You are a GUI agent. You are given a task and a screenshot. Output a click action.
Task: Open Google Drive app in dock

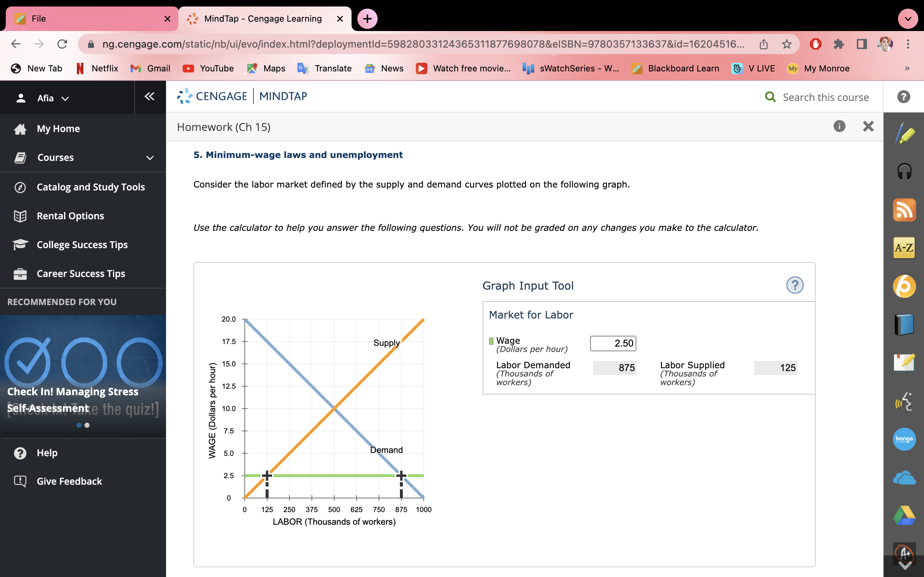pos(904,515)
